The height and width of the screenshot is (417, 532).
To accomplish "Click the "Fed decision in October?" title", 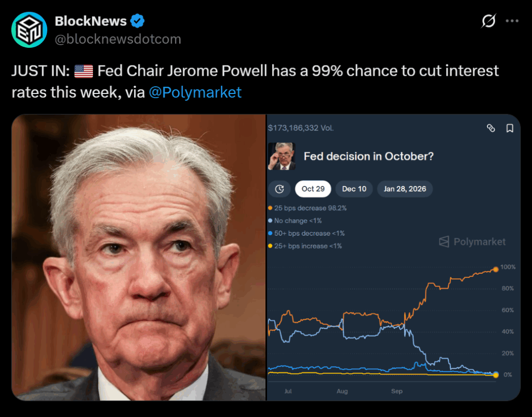I will click(x=368, y=156).
